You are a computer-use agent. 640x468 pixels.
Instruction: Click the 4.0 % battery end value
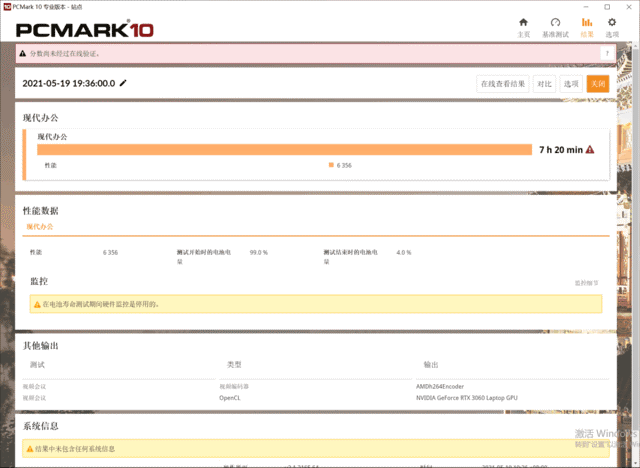tap(404, 253)
